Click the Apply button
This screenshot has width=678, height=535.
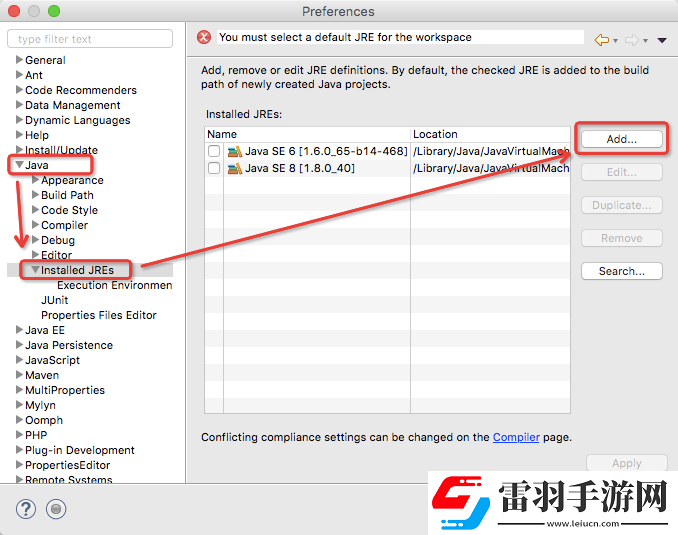pos(627,463)
